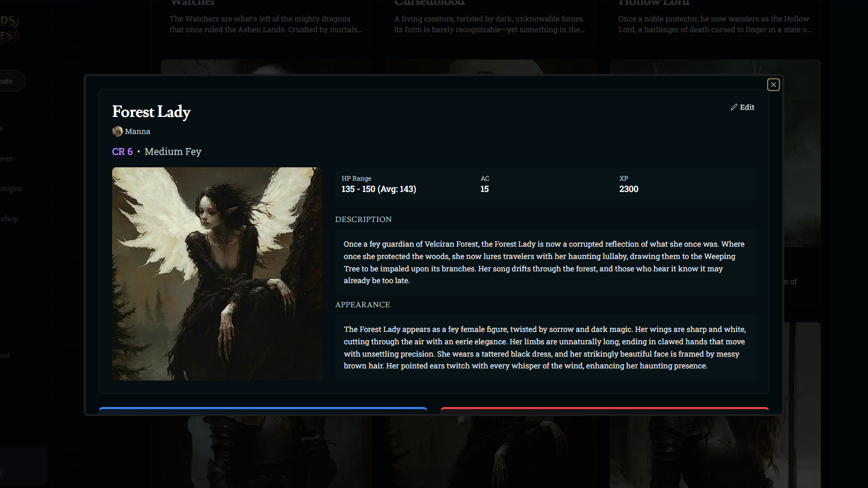Click the description paragraph about Velciran Forest
The width and height of the screenshot is (868, 488).
pos(545,262)
